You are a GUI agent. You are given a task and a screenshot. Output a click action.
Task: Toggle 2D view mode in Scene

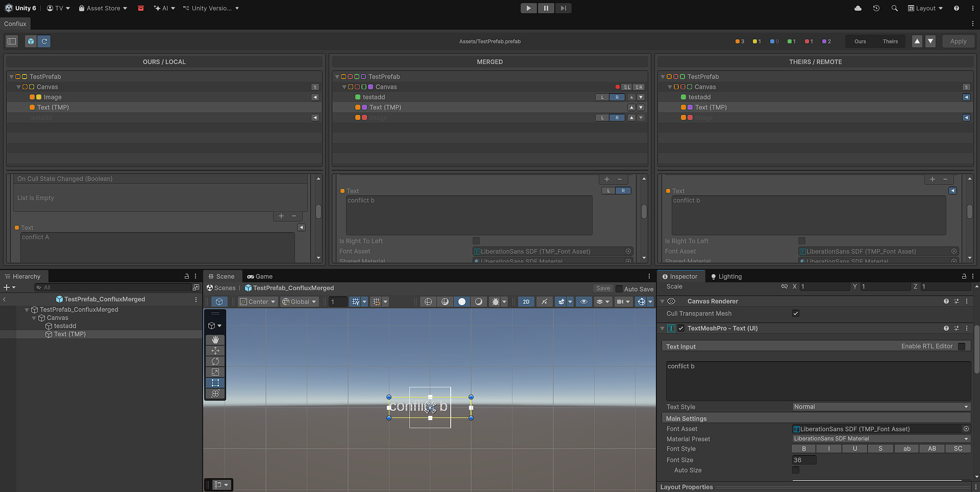pyautogui.click(x=526, y=302)
